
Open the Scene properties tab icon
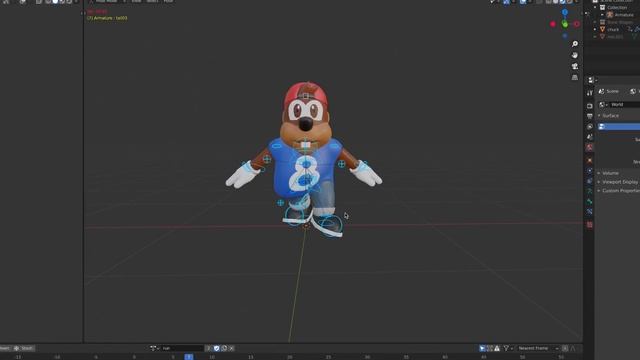click(590, 137)
